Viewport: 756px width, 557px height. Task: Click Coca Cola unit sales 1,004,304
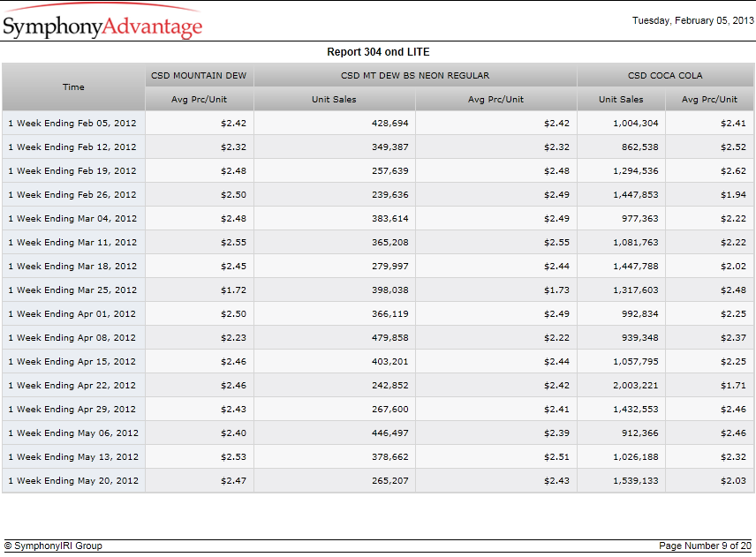point(636,124)
